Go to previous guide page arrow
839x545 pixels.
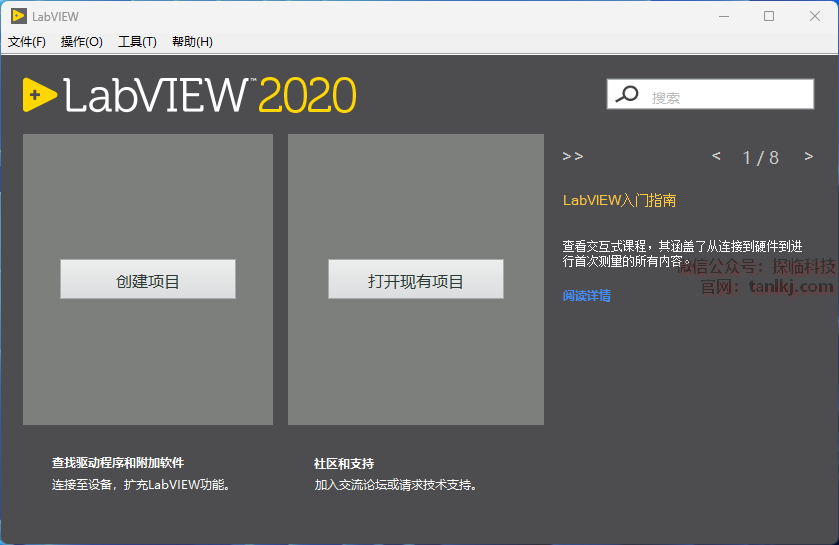(716, 156)
